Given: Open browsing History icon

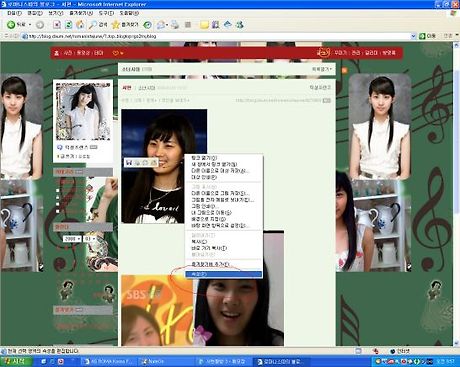Looking at the screenshot, I should click(x=147, y=25).
